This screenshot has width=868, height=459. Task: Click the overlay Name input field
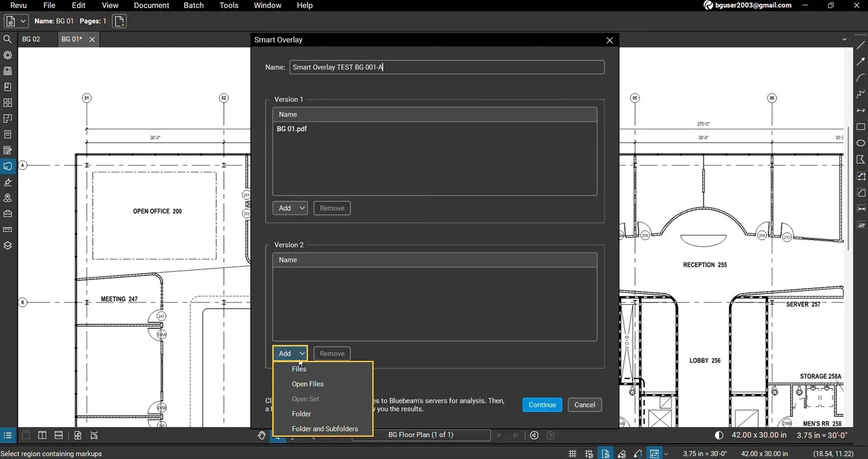click(x=447, y=67)
